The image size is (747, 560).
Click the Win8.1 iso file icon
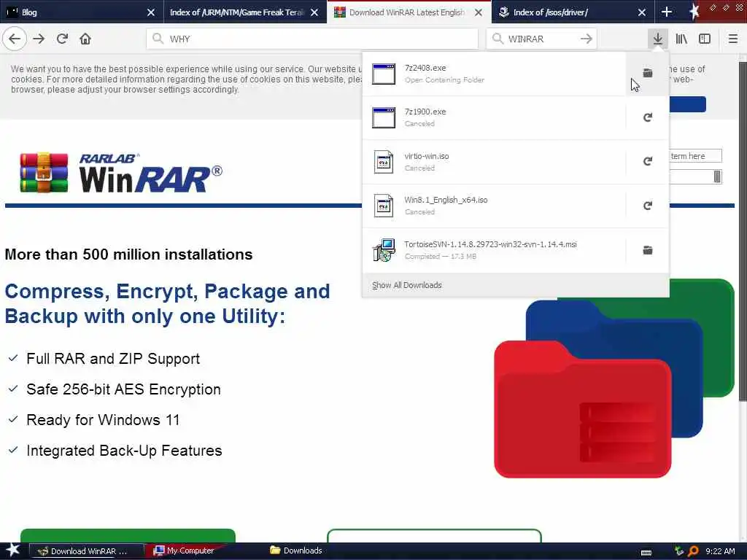tap(384, 206)
